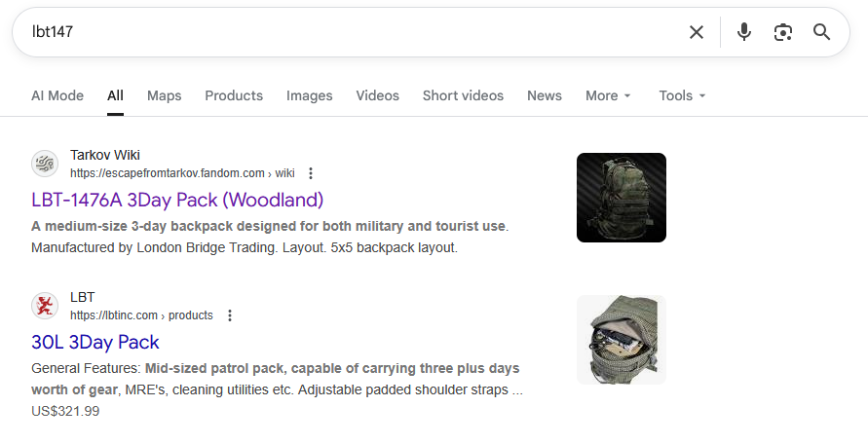Expand the More dropdown
The width and height of the screenshot is (868, 444).
pos(608,95)
